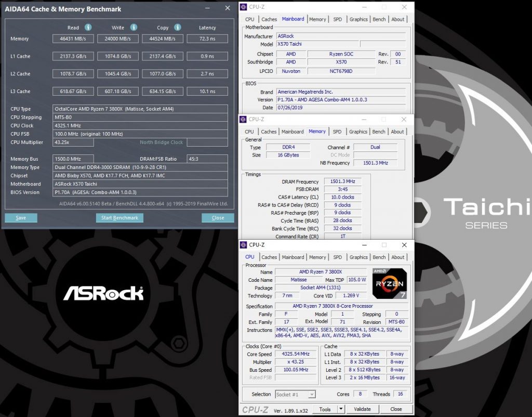Open About tab in CPU-Z Memory window

(397, 132)
